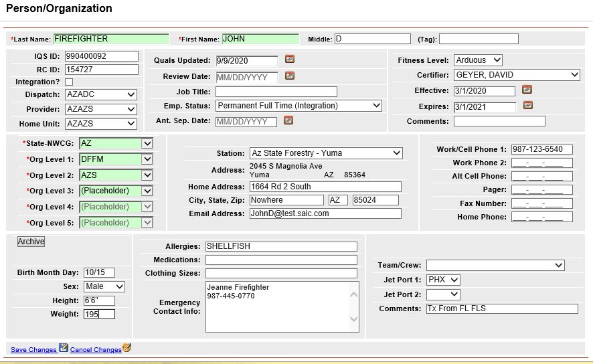This screenshot has width=593, height=364.
Task: Click the Weight field
Action: pos(100,314)
